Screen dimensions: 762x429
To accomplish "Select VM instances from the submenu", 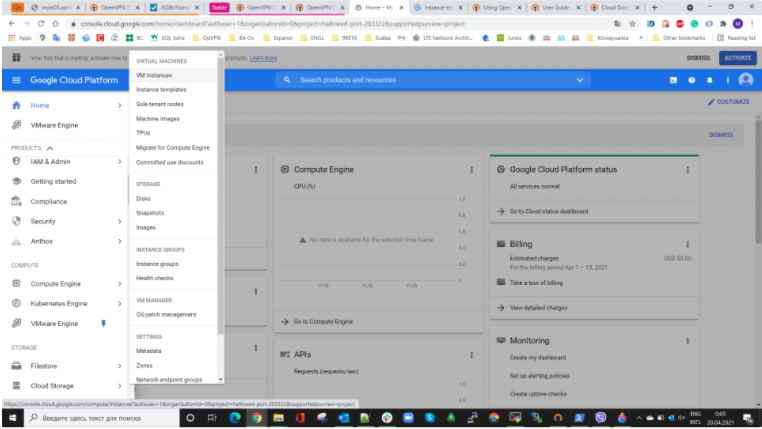I will click(x=154, y=75).
